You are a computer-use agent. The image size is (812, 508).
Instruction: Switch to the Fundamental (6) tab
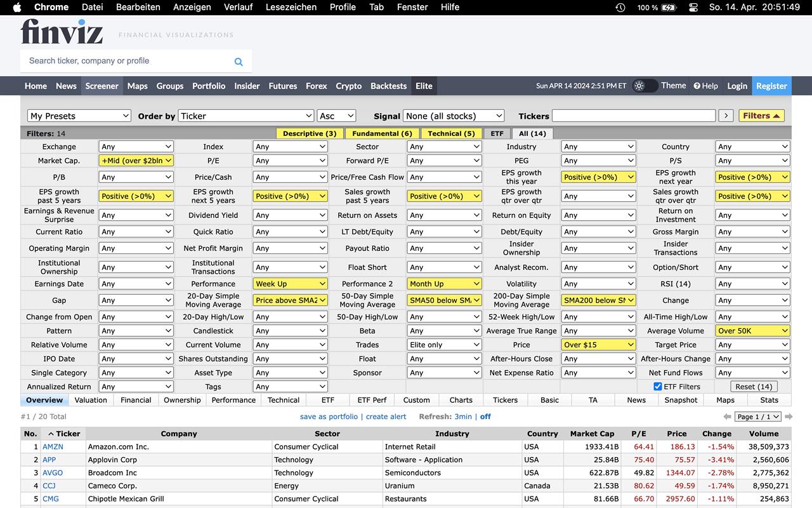[383, 133]
